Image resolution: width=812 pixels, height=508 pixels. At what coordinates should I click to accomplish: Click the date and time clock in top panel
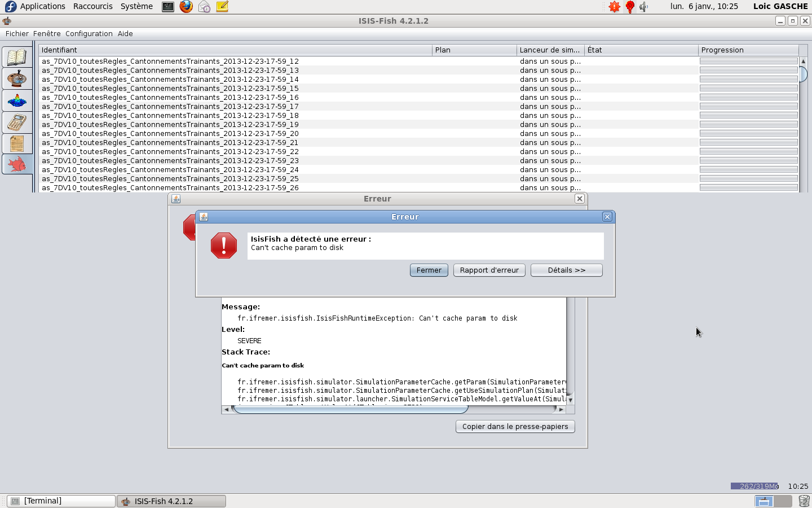point(704,6)
